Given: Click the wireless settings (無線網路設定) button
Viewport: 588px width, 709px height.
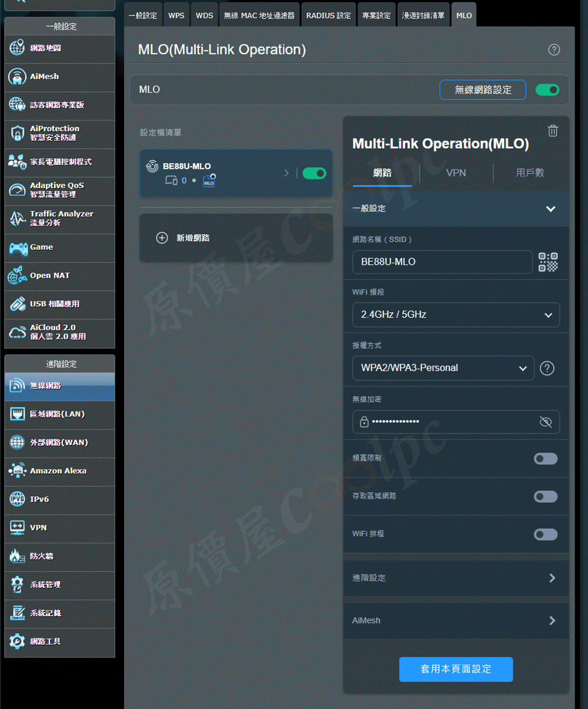Looking at the screenshot, I should coord(483,90).
